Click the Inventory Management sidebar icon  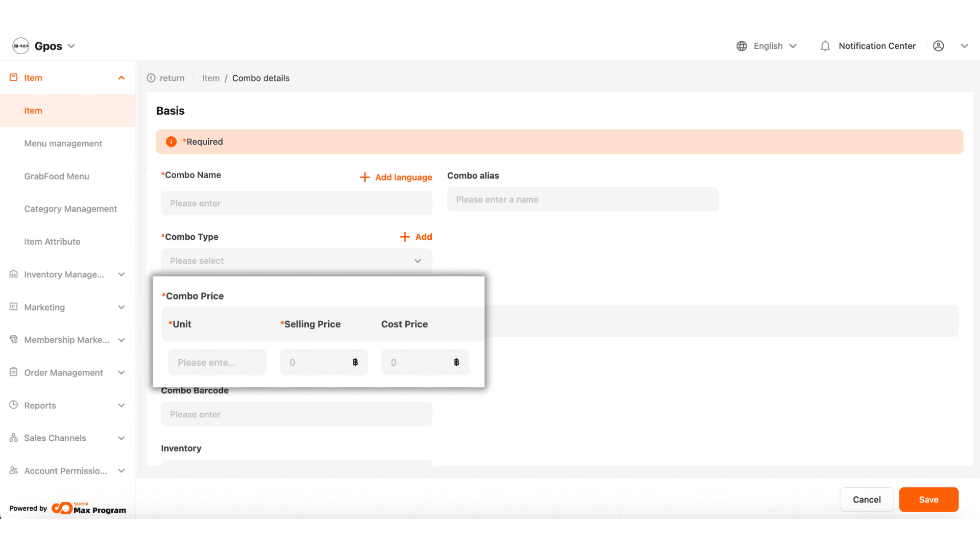point(14,274)
